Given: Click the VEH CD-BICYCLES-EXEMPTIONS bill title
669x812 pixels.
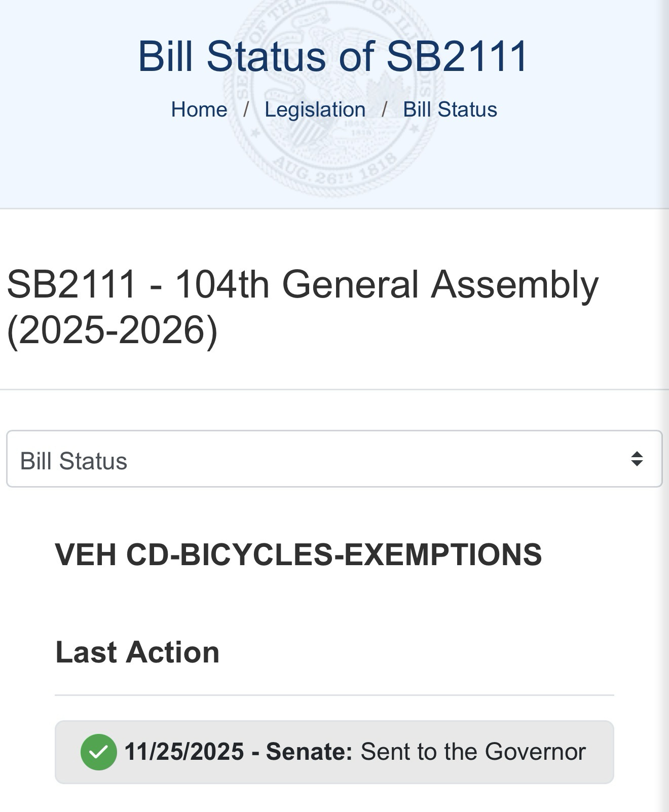Looking at the screenshot, I should [x=298, y=554].
